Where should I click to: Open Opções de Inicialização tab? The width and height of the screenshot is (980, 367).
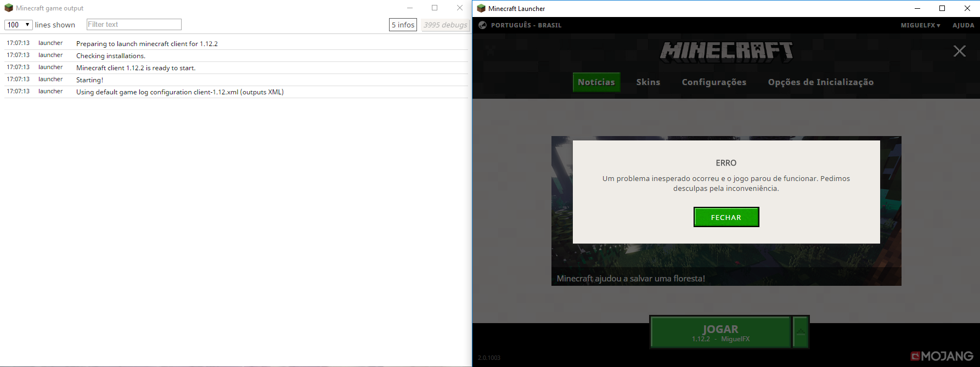coord(820,82)
